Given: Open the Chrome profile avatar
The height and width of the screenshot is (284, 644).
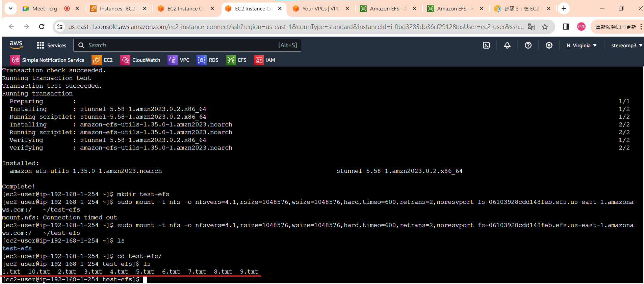Looking at the screenshot, I should [581, 27].
